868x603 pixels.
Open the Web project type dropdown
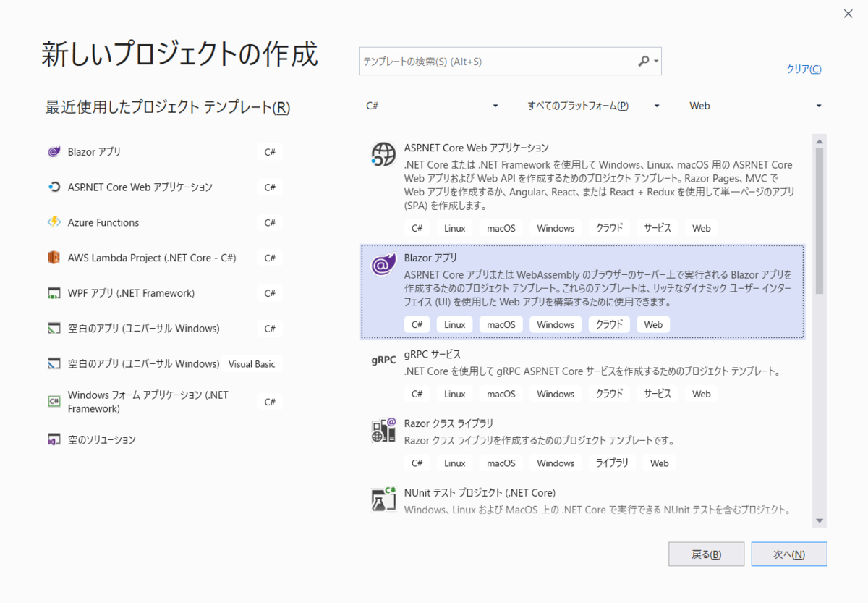[x=755, y=106]
